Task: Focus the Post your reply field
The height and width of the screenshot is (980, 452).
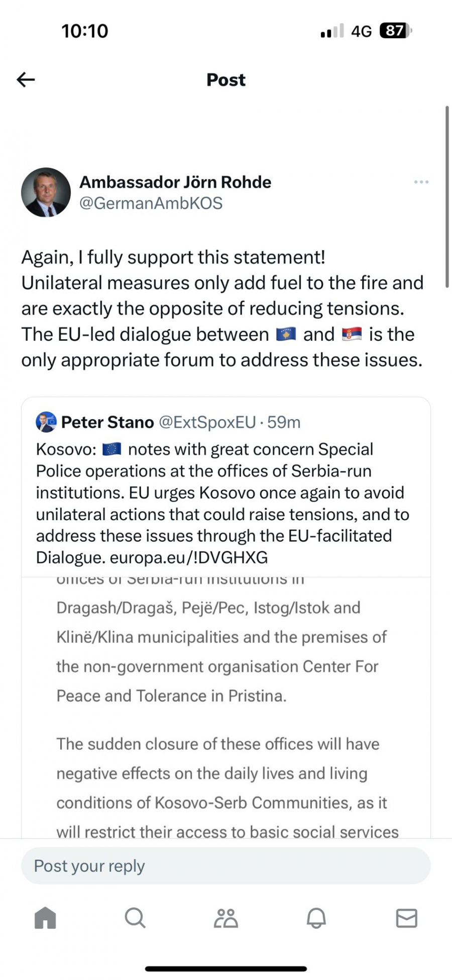Action: coord(226,866)
